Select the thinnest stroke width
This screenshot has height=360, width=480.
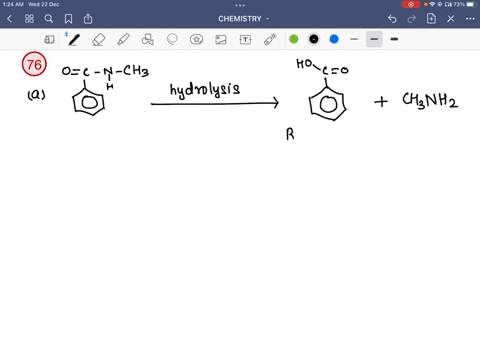pyautogui.click(x=354, y=39)
